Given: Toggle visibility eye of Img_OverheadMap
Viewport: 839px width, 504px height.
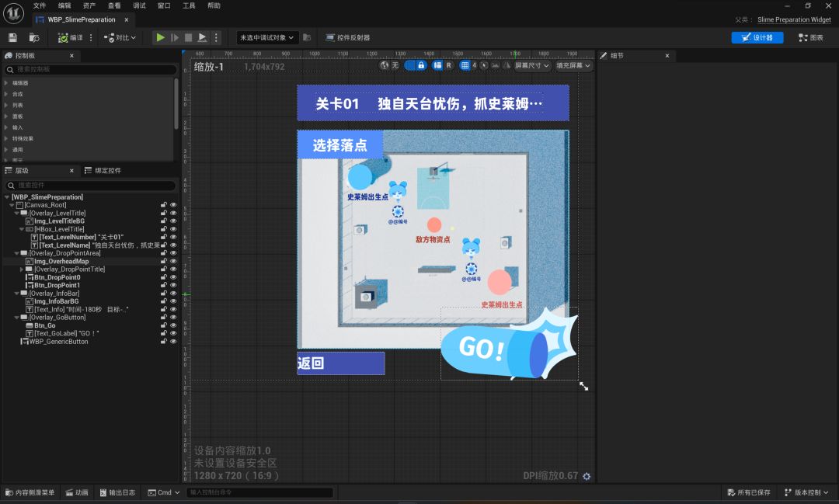Looking at the screenshot, I should pyautogui.click(x=173, y=261).
